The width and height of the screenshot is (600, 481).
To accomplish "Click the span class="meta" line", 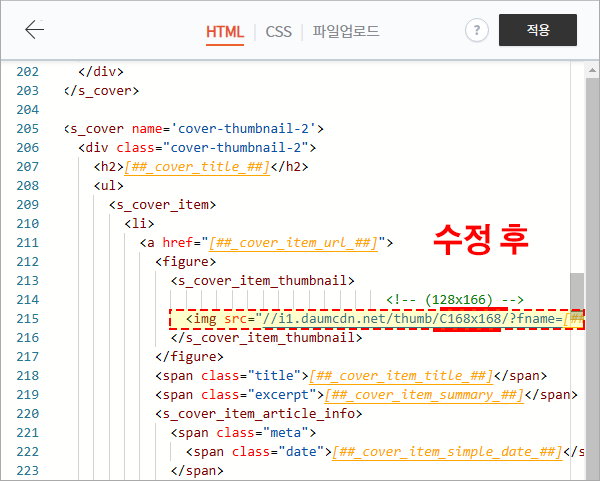I will coord(243,433).
